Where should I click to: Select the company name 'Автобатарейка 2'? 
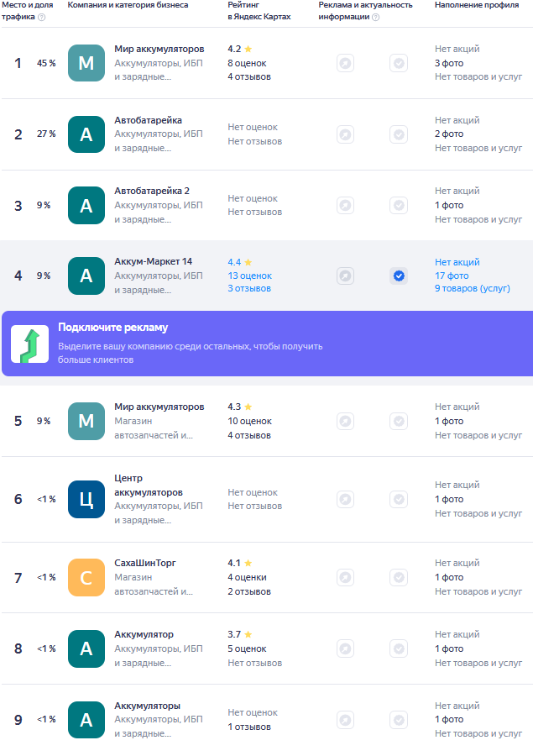152,191
